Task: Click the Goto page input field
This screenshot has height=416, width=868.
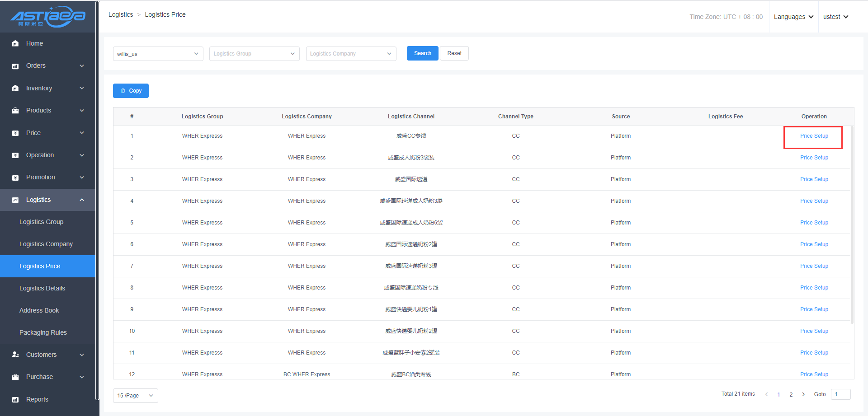Action: point(840,394)
